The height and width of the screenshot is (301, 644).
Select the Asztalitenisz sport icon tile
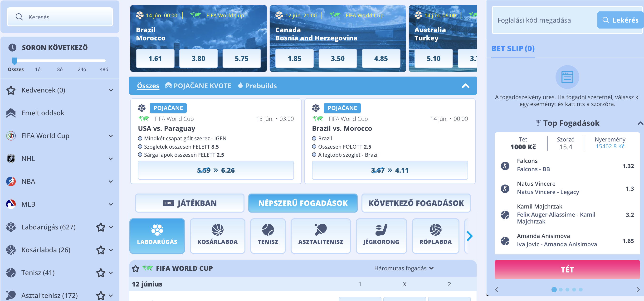click(321, 236)
